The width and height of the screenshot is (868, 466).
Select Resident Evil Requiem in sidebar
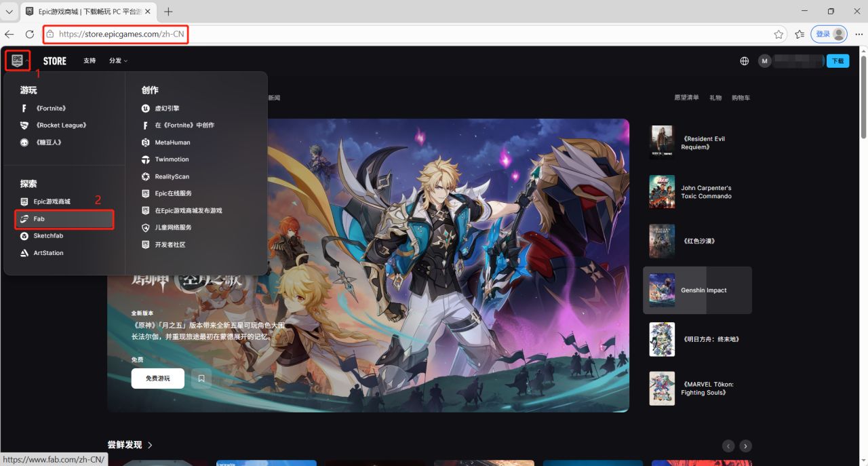click(697, 142)
